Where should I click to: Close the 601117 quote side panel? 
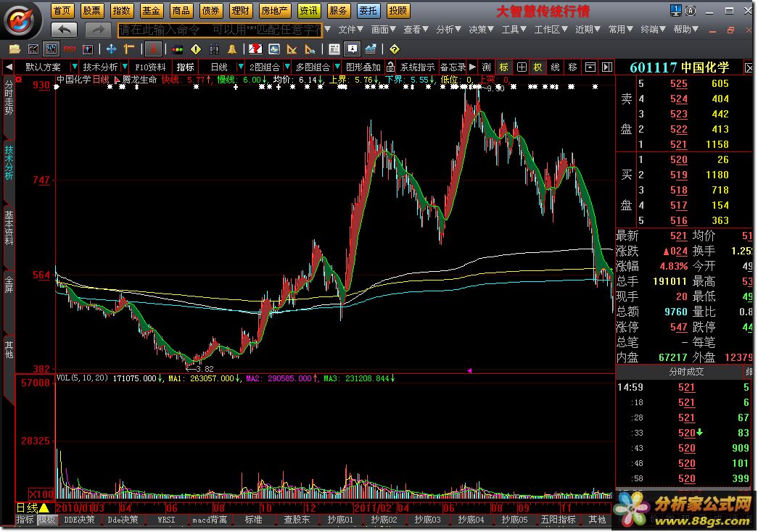point(749,67)
